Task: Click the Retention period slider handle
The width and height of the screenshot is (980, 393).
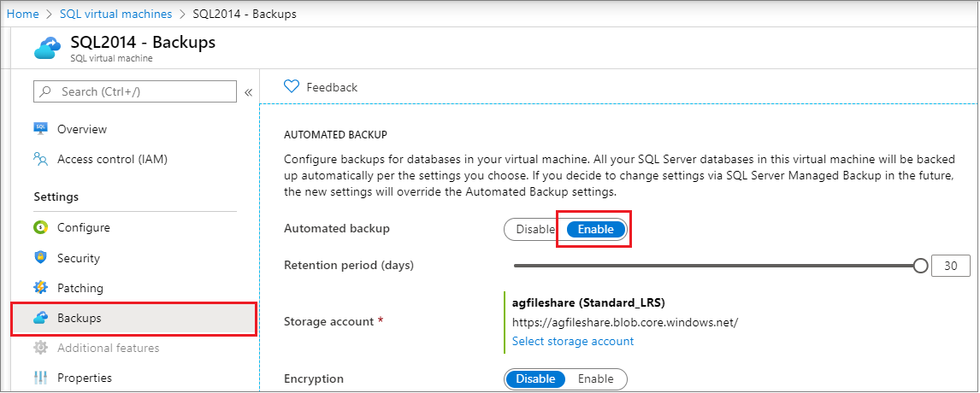Action: [x=920, y=266]
